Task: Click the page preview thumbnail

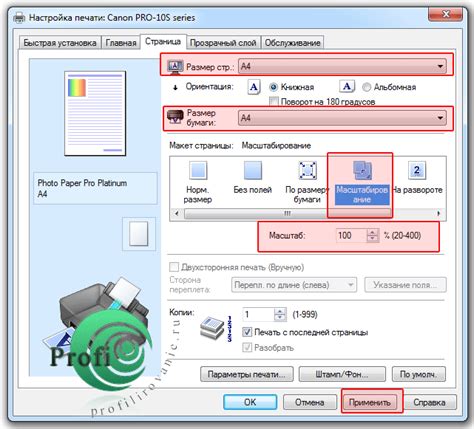Action: (95, 113)
